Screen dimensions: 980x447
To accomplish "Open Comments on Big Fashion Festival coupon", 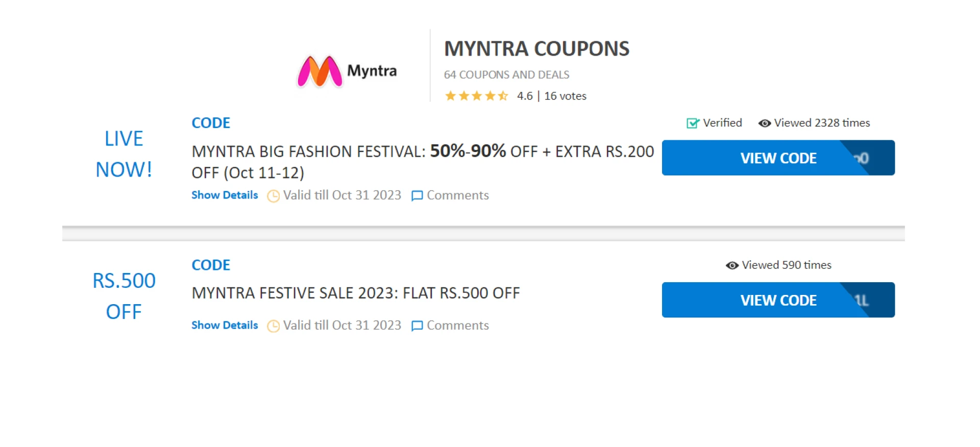I will 457,195.
